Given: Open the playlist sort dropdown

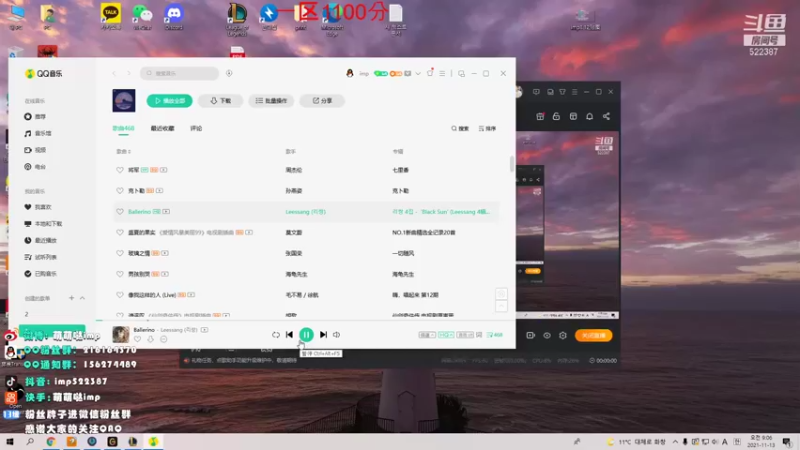Looking at the screenshot, I should (x=487, y=129).
